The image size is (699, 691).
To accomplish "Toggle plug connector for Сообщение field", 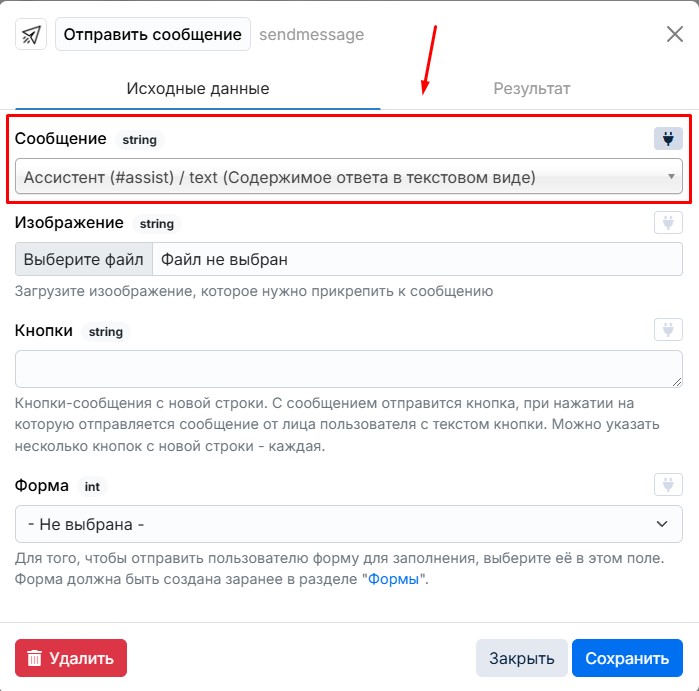I will [x=668, y=139].
